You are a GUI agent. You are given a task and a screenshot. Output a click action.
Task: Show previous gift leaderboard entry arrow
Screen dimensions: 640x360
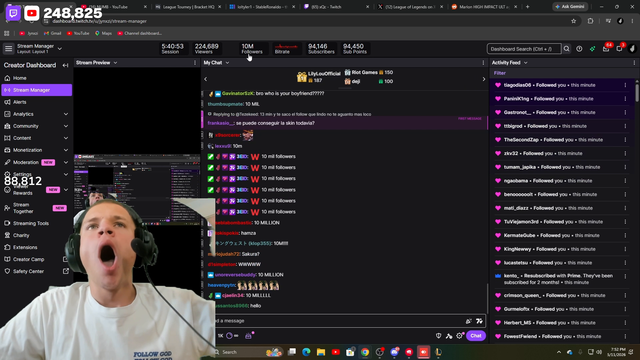tap(206, 79)
